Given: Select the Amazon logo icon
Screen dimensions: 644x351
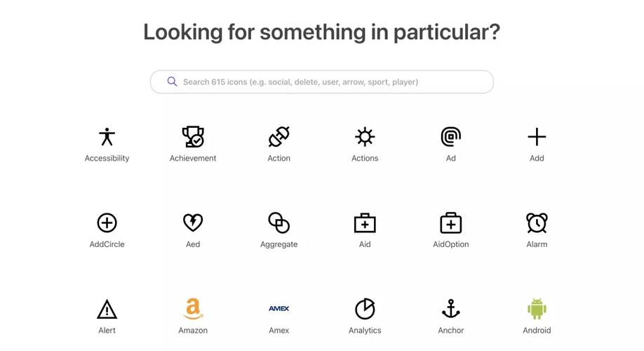Looking at the screenshot, I should click(x=193, y=309).
